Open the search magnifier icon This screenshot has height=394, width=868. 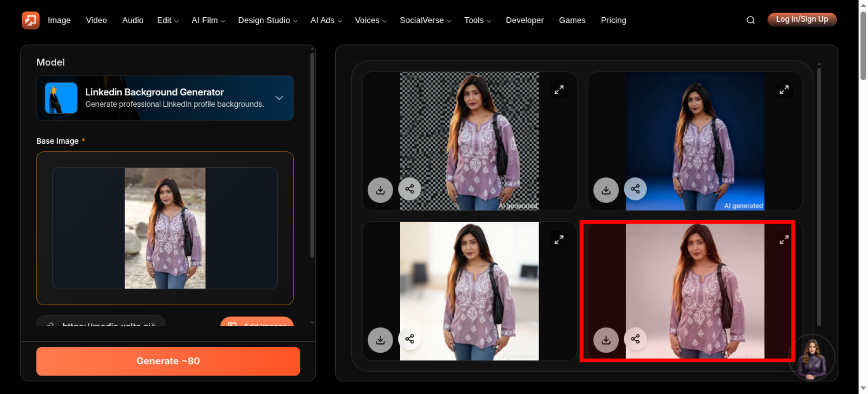click(750, 20)
